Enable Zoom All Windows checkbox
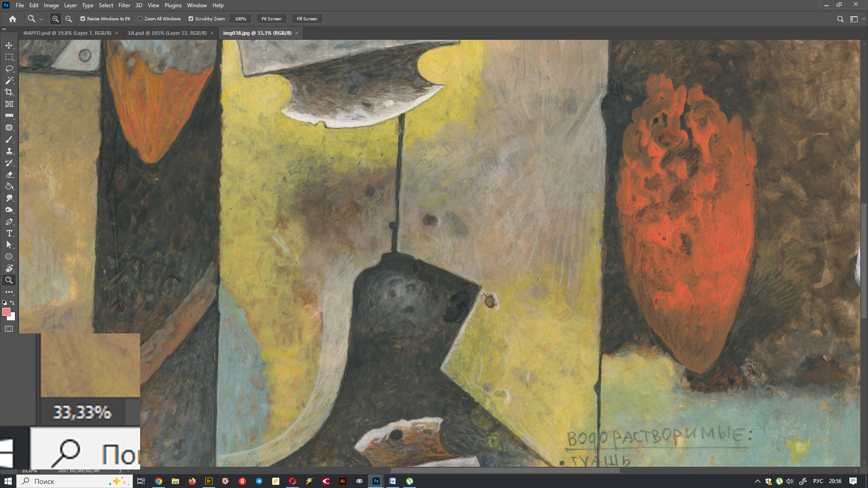The width and height of the screenshot is (868, 488). coord(140,19)
